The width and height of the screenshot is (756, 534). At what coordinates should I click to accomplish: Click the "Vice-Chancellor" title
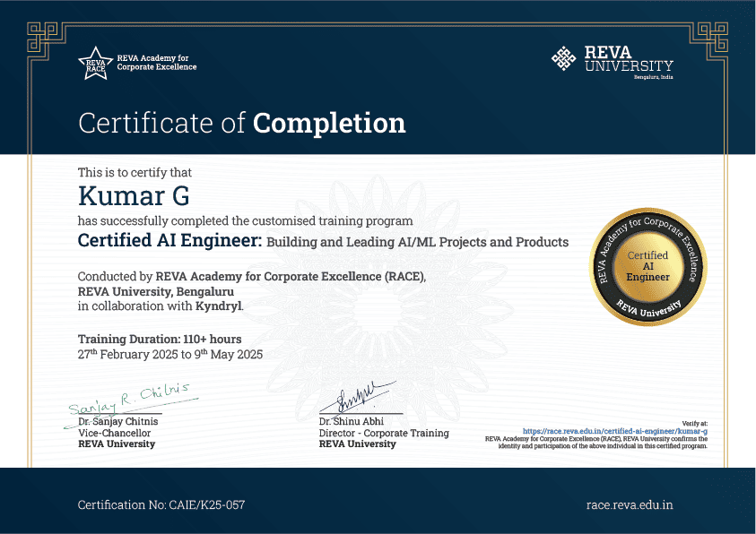[114, 433]
